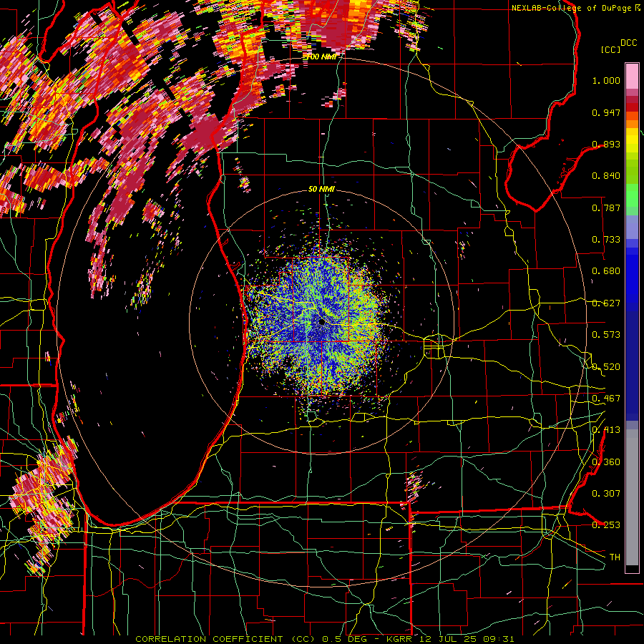This screenshot has height=644, width=644.
Task: Select the 0.360 legend value
Action: [606, 462]
